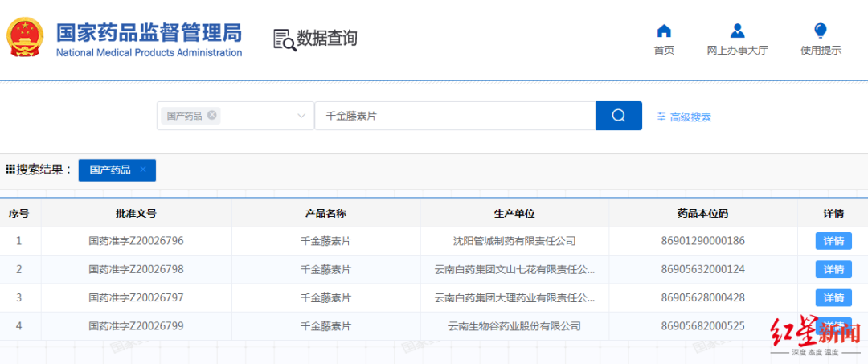This screenshot has height=364, width=868.
Task: Click manufacturer 云南白药集团大理药业有限责任公
Action: pos(514,297)
